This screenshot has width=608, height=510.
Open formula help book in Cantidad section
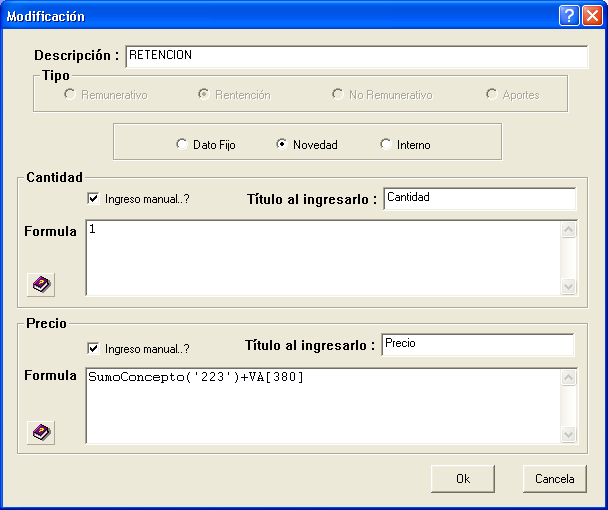[x=41, y=285]
